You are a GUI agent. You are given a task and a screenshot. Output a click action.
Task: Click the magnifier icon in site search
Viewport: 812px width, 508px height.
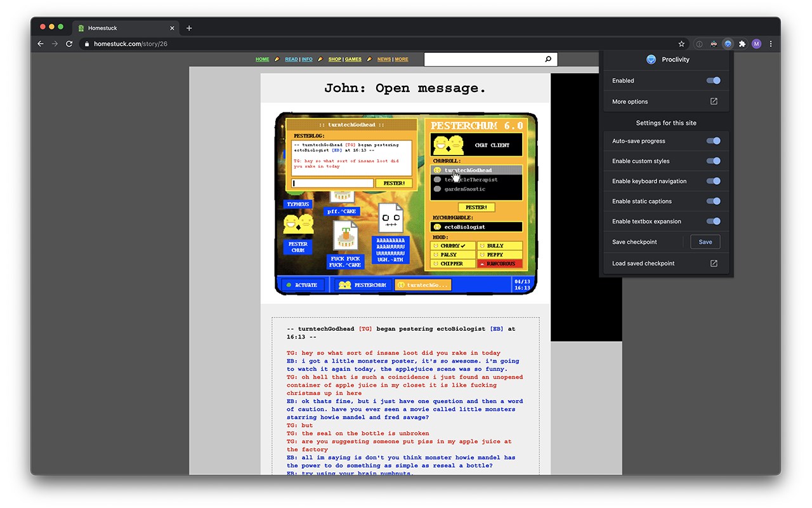(548, 59)
